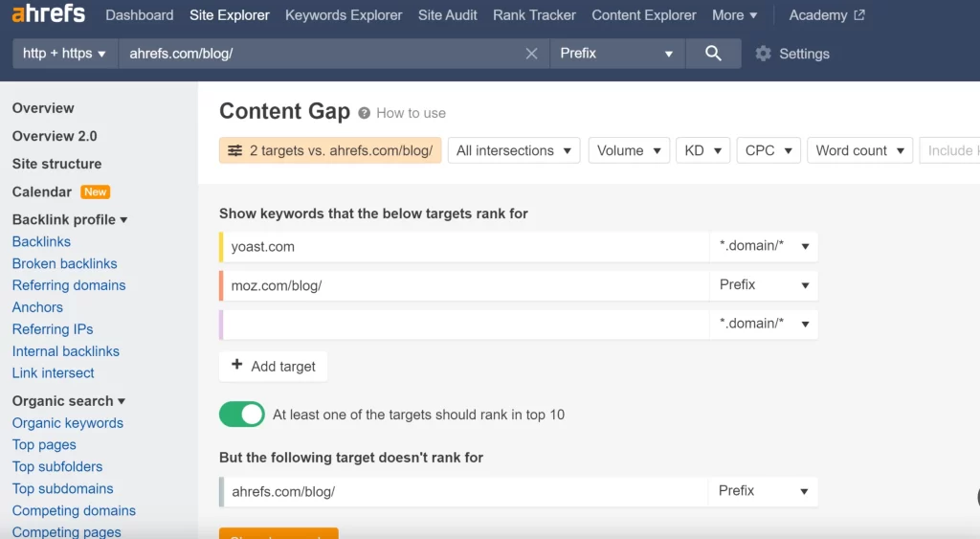This screenshot has height=539, width=980.
Task: Open Site structure in sidebar
Action: 56,164
